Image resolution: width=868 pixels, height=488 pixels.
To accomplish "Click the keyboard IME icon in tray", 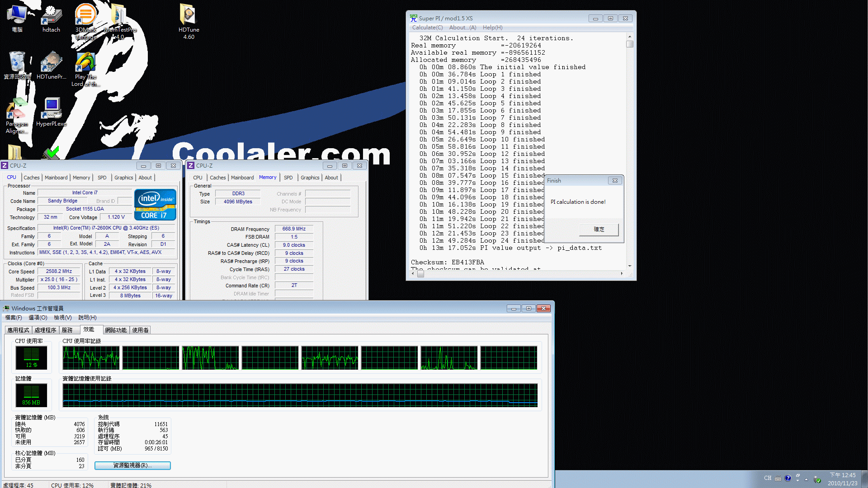I will [778, 479].
